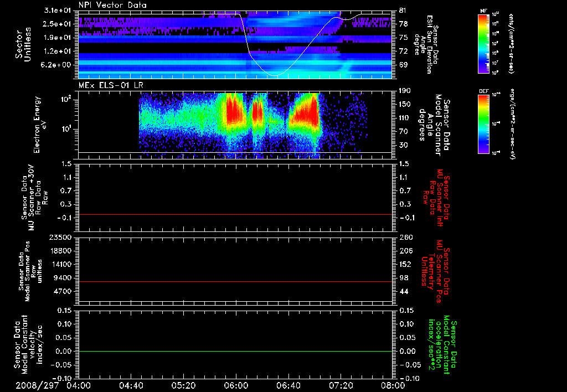The height and width of the screenshot is (392, 567).
Task: Click the "06:40" time tick label
Action: click(x=288, y=386)
